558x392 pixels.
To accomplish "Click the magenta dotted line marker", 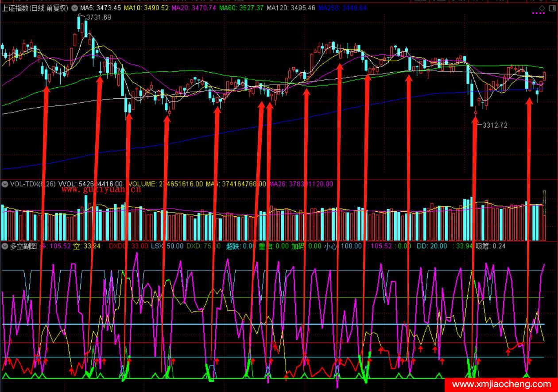I will [538, 14].
